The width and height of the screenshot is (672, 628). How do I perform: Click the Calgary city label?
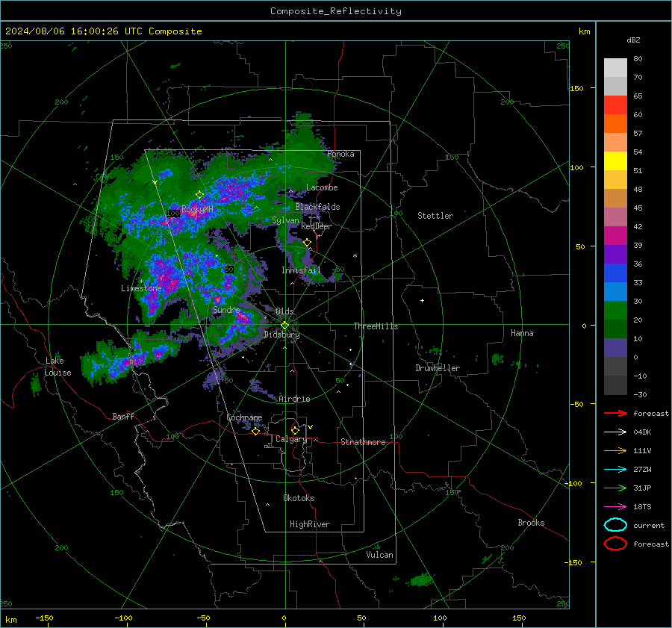[x=291, y=439]
